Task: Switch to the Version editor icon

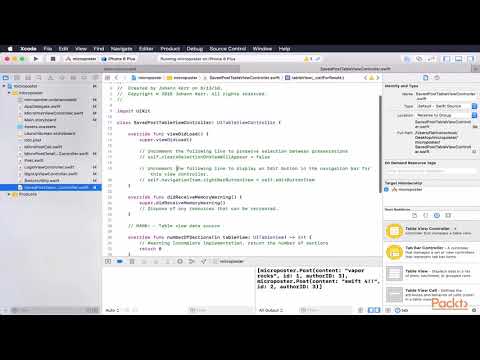Action: (x=431, y=59)
